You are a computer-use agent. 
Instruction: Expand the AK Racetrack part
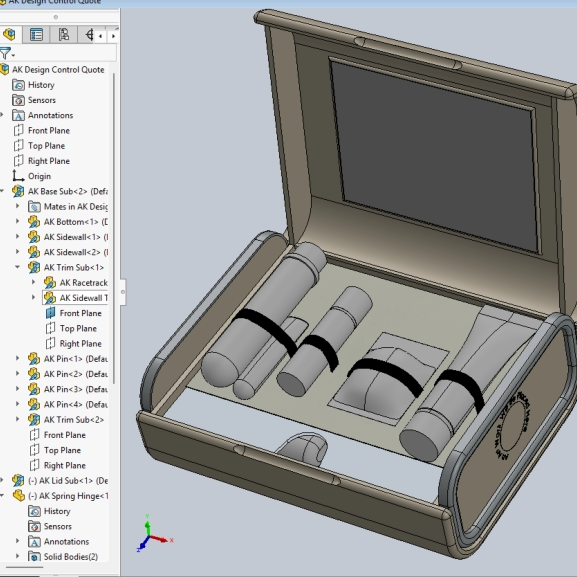point(33,283)
